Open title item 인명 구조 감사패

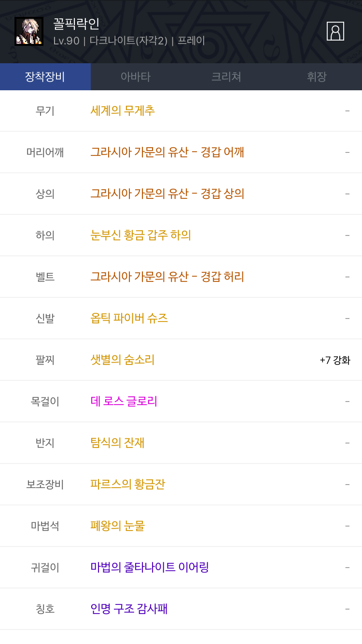click(x=129, y=609)
